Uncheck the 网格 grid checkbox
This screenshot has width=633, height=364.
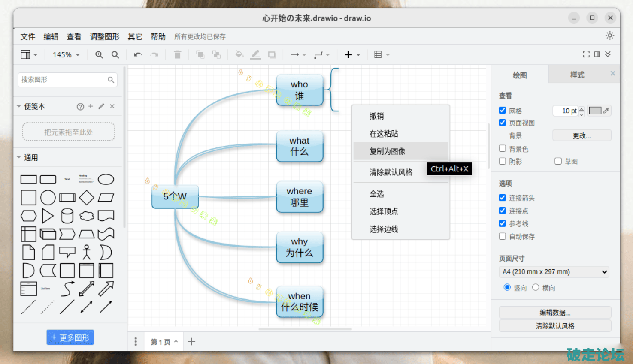coord(503,111)
